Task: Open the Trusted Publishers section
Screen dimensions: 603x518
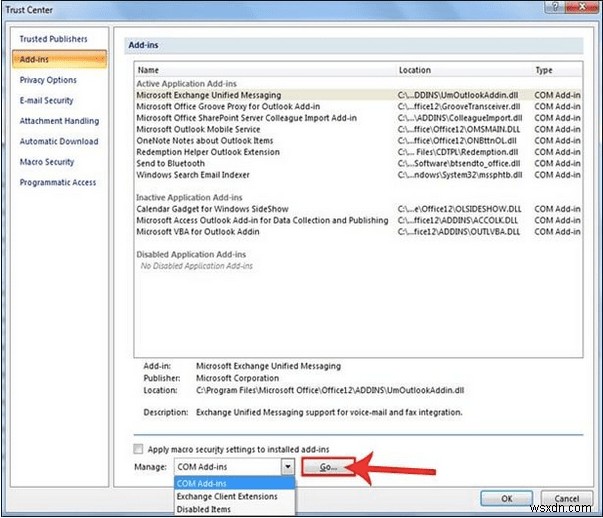Action: click(x=53, y=39)
